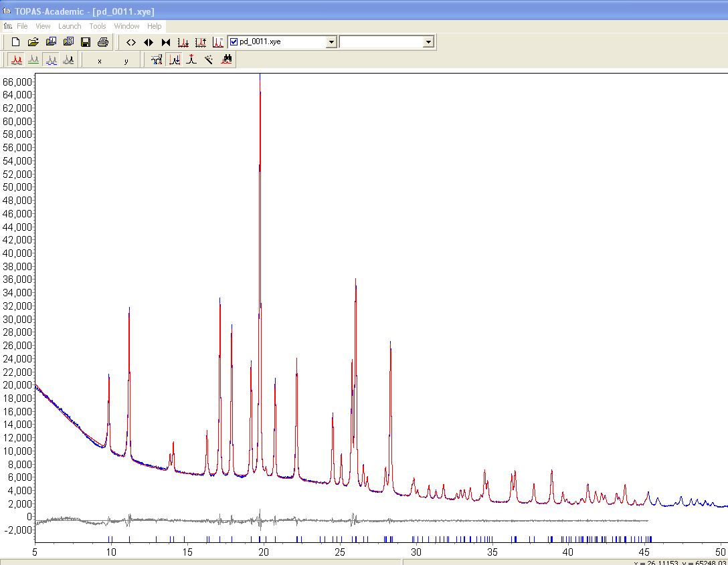Toggle the red calculated pattern curve icon
Viewport: 728px width, 565px height.
click(17, 60)
